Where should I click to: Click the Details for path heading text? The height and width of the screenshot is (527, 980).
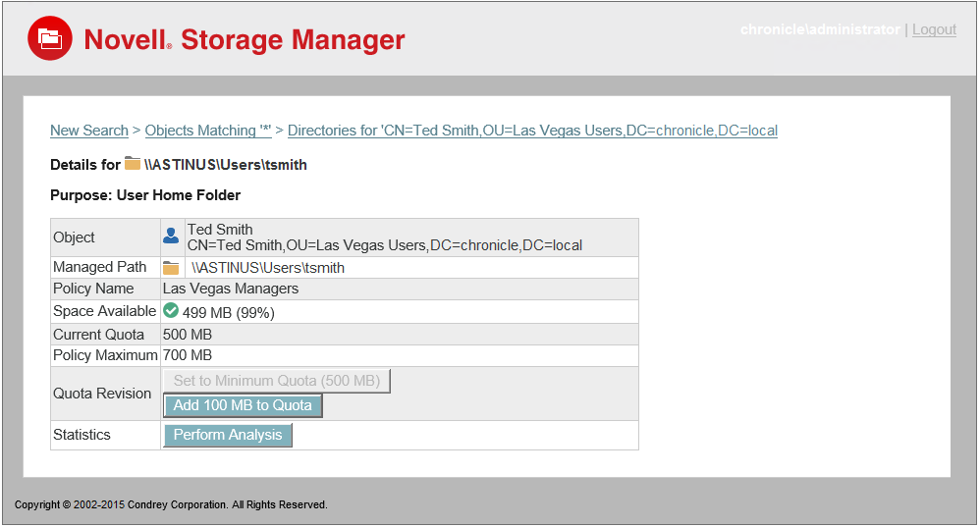point(178,165)
